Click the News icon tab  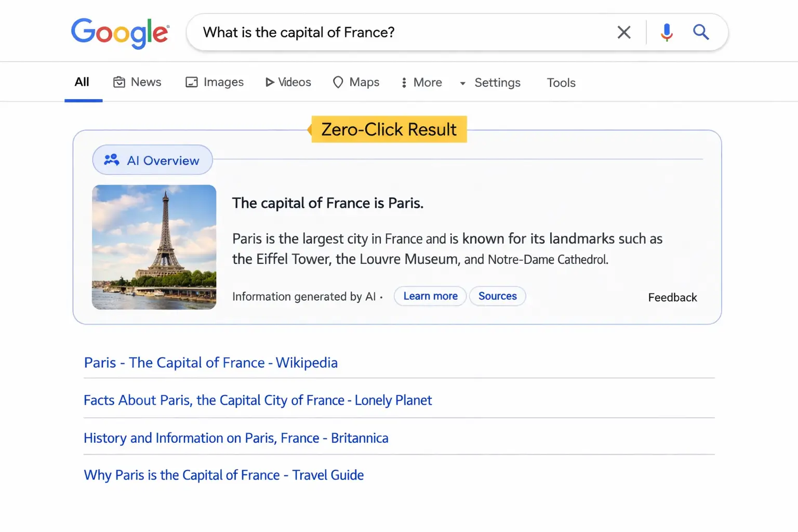119,82
